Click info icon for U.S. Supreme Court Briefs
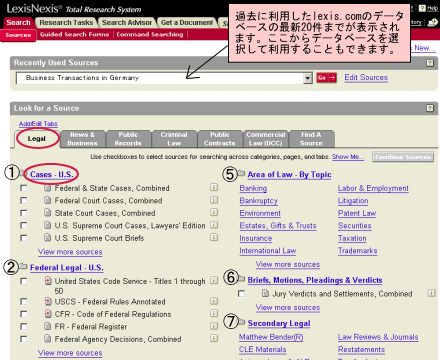The image size is (440, 360). (x=214, y=237)
